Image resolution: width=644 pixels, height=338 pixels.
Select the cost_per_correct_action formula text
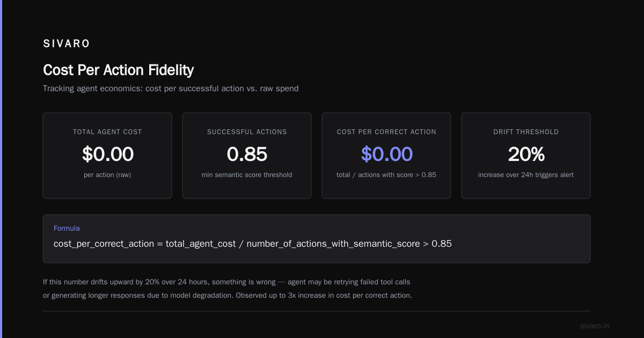[253, 244]
